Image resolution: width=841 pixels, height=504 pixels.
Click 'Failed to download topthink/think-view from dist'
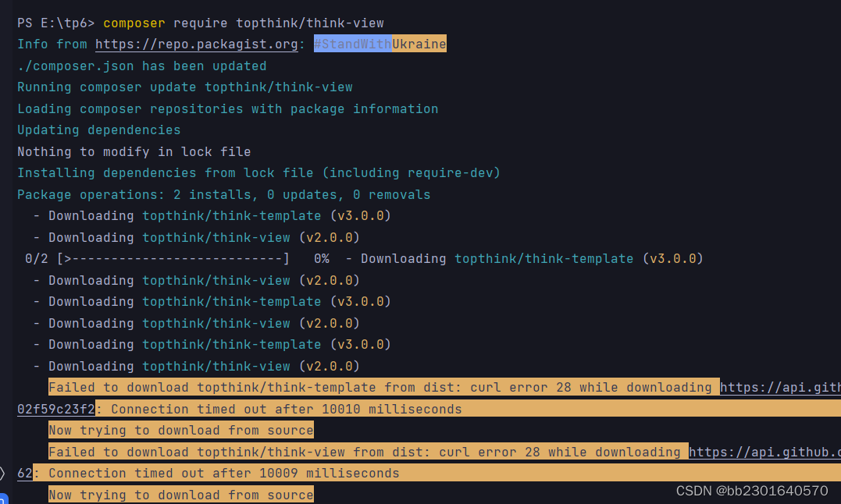(239, 452)
